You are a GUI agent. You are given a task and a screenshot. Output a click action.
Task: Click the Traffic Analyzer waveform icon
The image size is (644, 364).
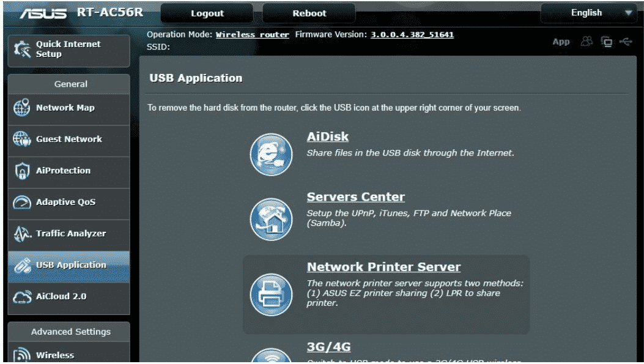pos(22,234)
